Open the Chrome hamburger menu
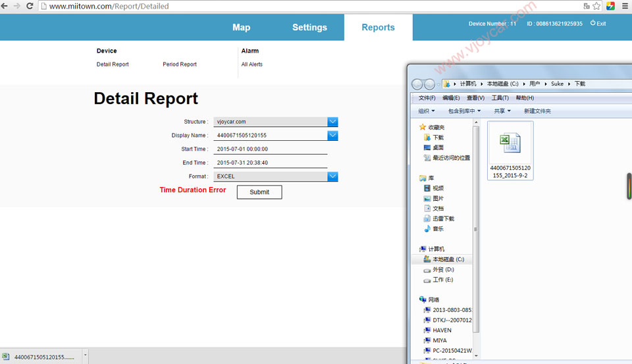The image size is (632, 364). (x=625, y=6)
